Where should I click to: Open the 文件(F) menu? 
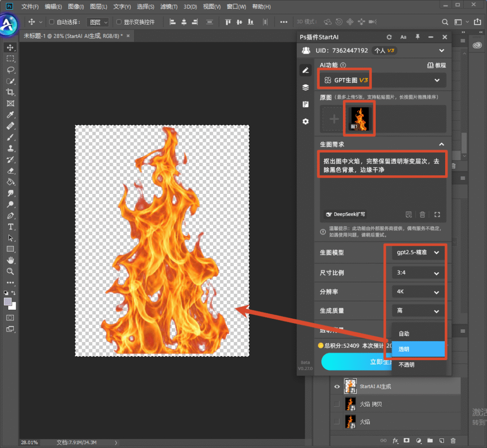(x=30, y=7)
